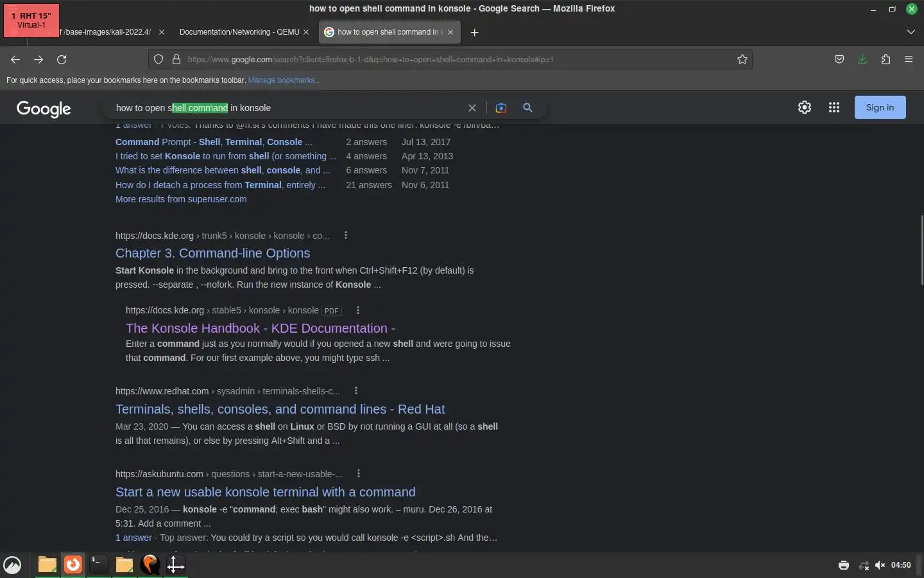
Task: Open More results from superuser.com
Action: 181,199
